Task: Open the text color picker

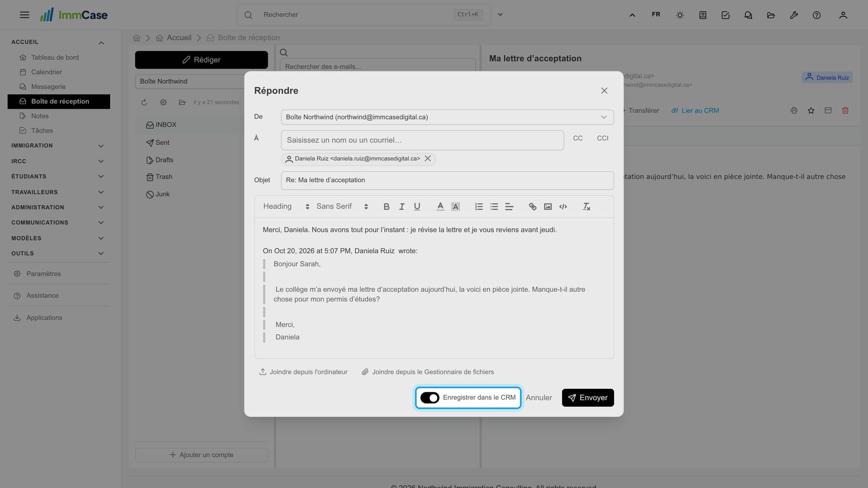Action: pyautogui.click(x=440, y=207)
